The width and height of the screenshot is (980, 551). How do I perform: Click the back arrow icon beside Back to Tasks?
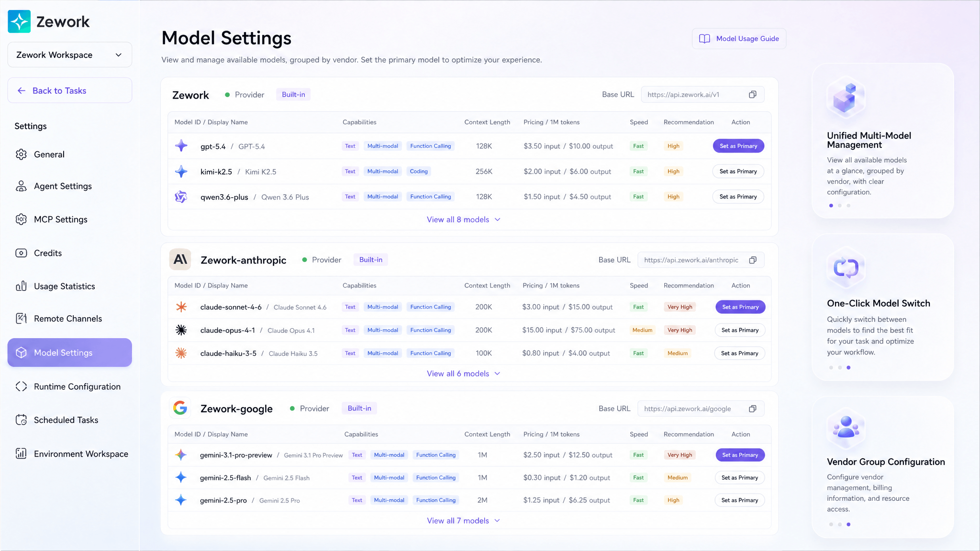22,91
